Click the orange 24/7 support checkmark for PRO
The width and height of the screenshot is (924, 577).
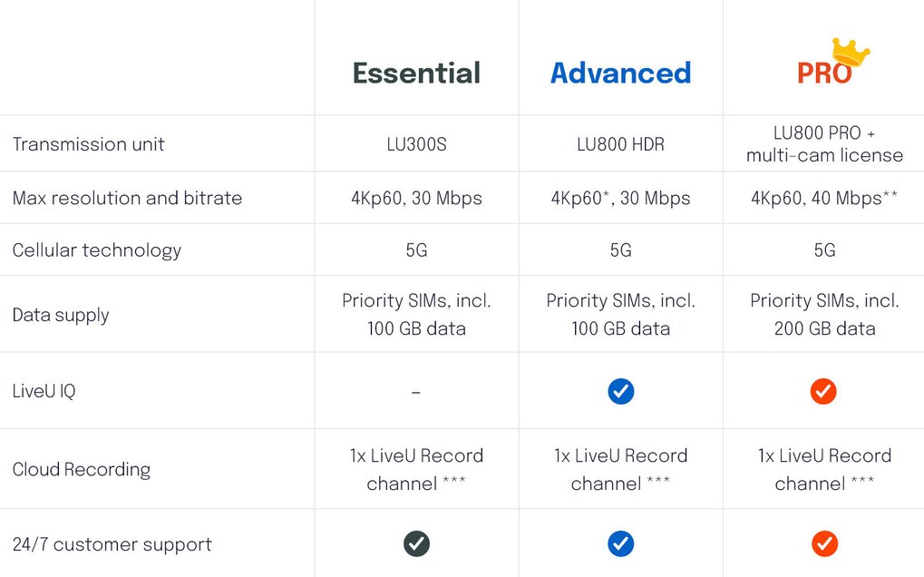[x=824, y=544]
